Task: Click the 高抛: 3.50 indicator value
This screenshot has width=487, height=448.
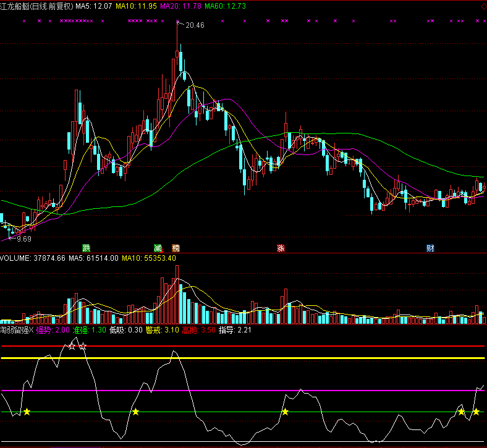Action: coord(198,330)
